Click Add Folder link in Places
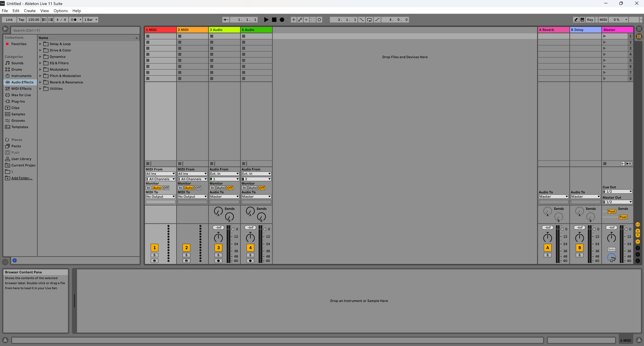Screen dimensions: 644x346 click(22, 178)
